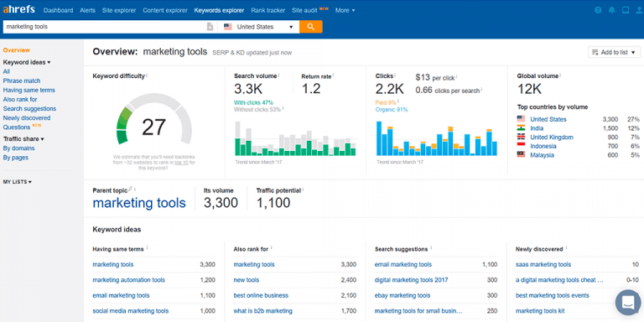The width and height of the screenshot is (644, 322).
Task: Click the info icon beside Search suggestions heading
Action: click(431, 247)
